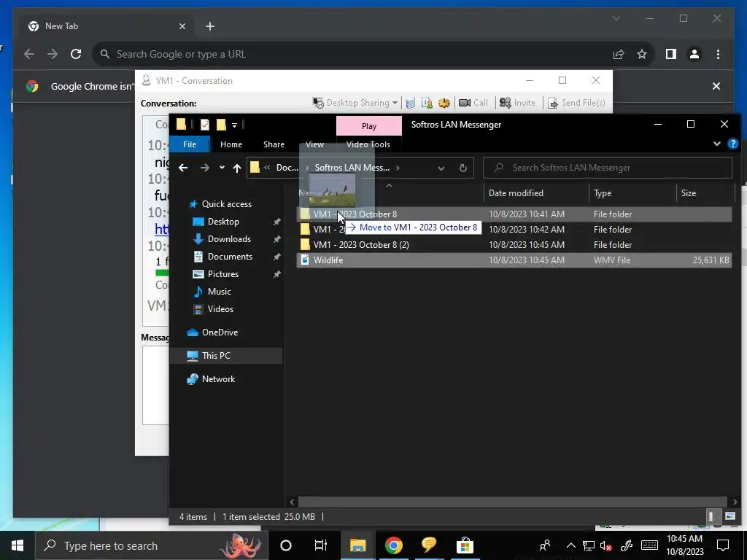Viewport: 747px width, 560px height.
Task: Click Invite in the Conversation window
Action: point(517,103)
